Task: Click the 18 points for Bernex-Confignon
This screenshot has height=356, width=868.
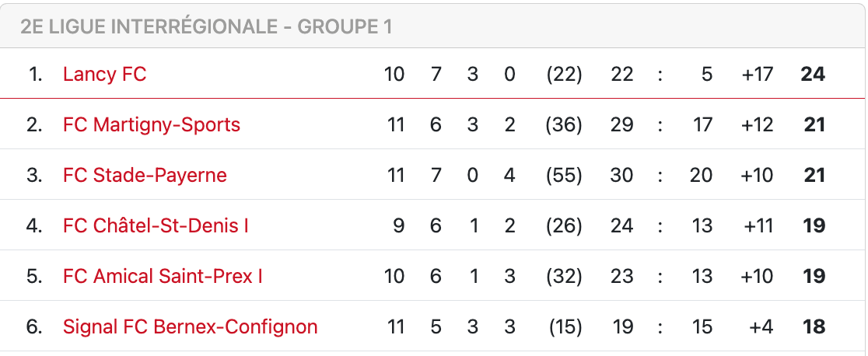Action: coord(814,327)
